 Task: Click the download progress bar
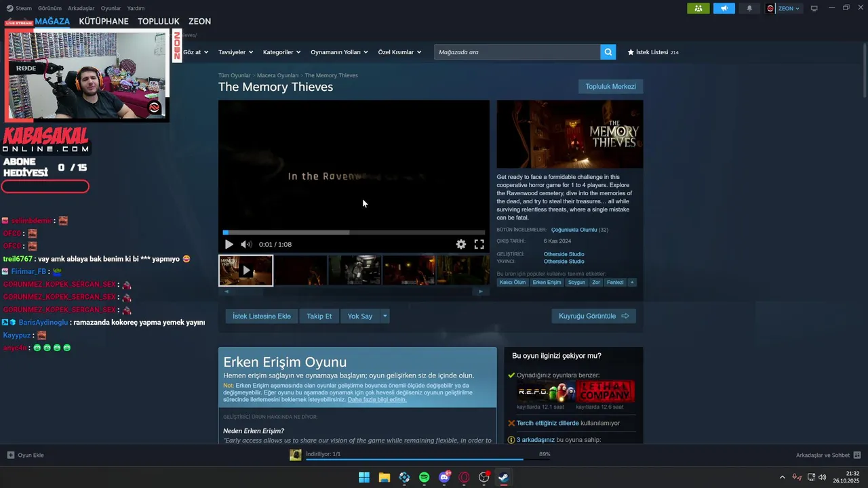click(x=427, y=460)
